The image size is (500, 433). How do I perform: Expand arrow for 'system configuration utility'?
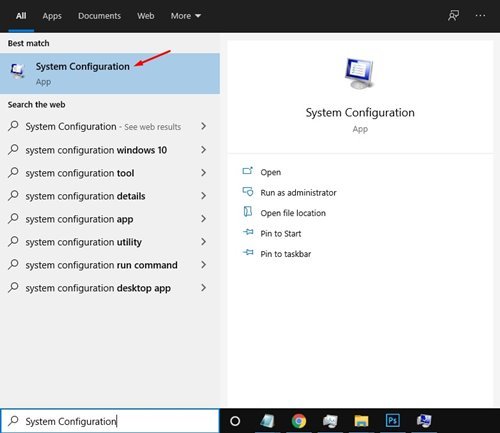[x=203, y=242]
